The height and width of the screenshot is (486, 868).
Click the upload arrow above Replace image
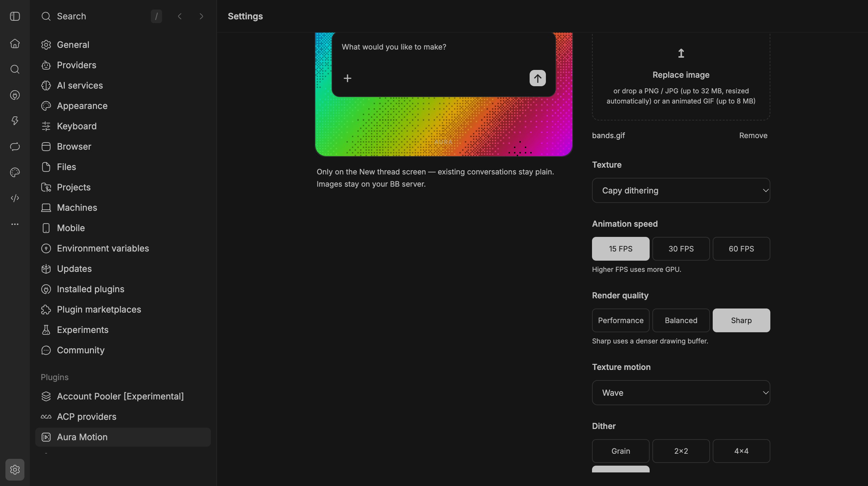(x=681, y=53)
